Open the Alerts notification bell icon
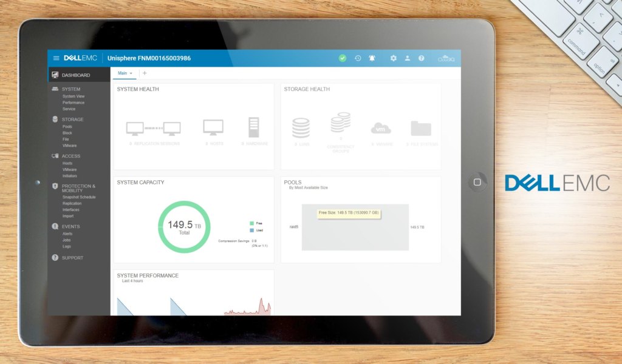The width and height of the screenshot is (622, 364). click(x=372, y=58)
